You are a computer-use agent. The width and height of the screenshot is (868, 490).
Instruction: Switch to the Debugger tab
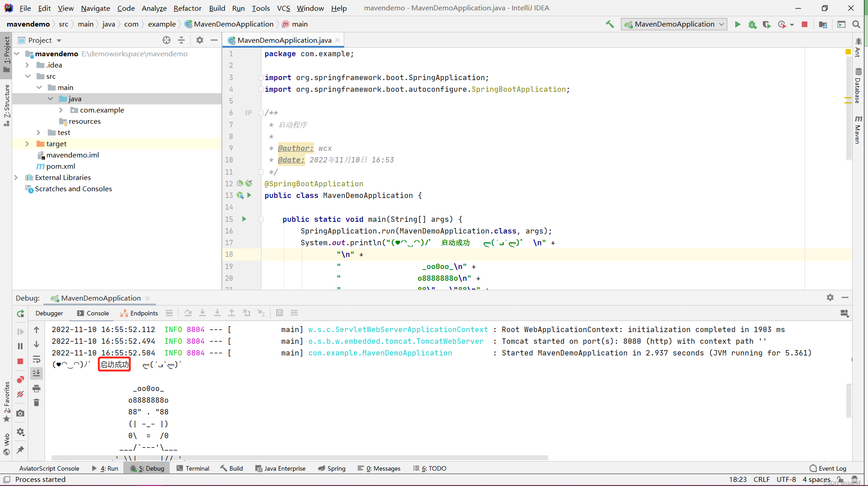(49, 313)
